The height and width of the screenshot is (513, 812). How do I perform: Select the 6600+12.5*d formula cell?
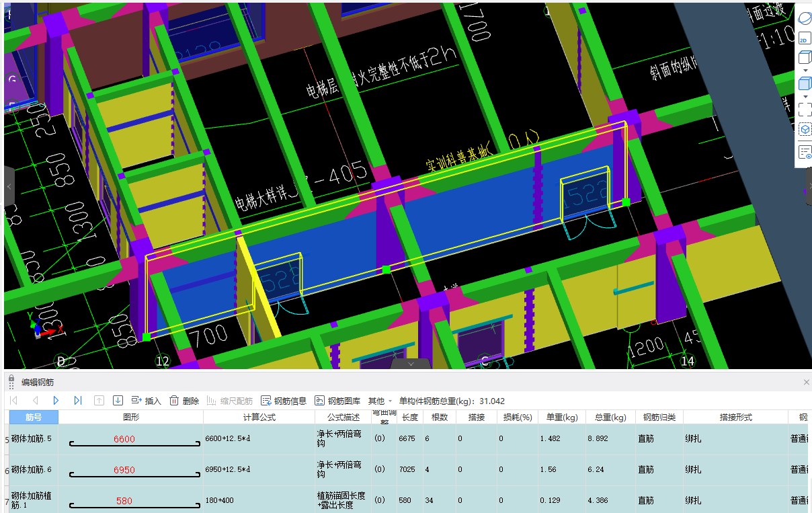coord(258,439)
